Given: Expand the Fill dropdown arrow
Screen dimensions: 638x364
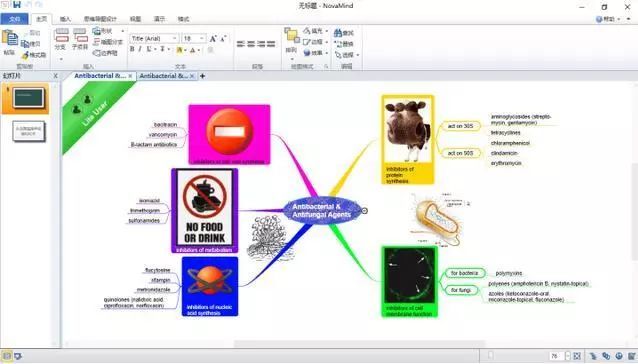Looking at the screenshot, I should coord(327,31).
